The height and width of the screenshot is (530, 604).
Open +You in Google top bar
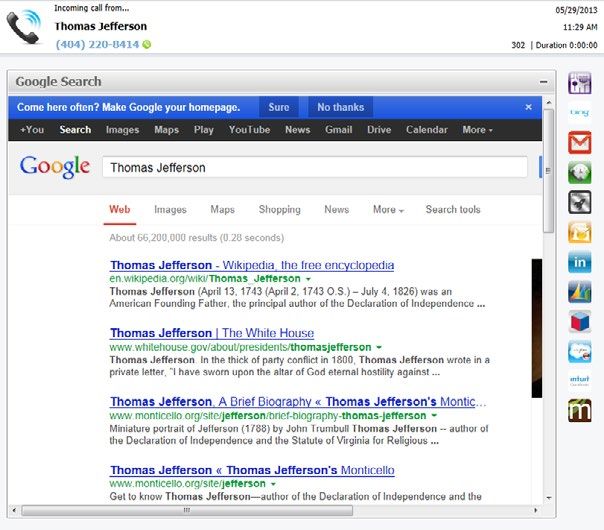point(32,130)
